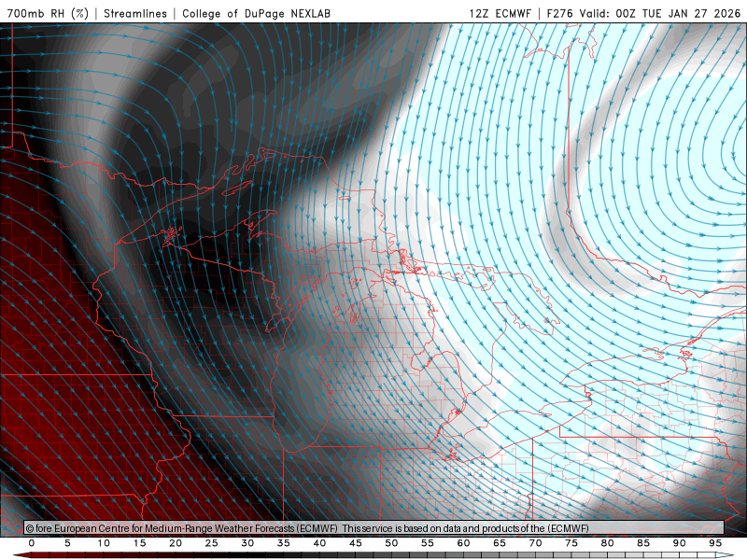The height and width of the screenshot is (560, 747).
Task: Click the '80' value on the color scale
Action: point(607,543)
